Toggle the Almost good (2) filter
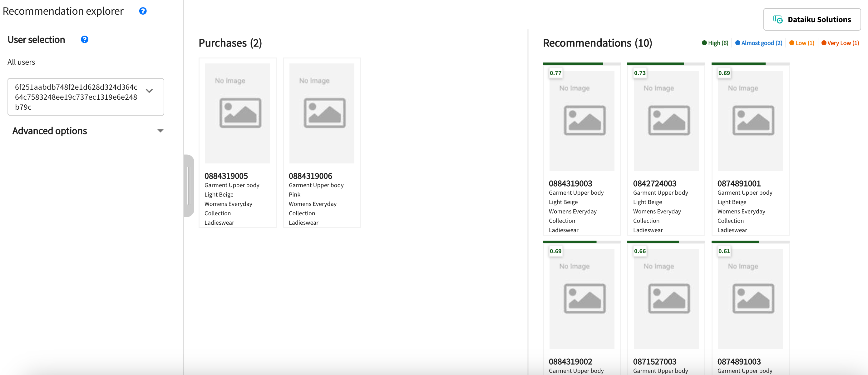Screen dimensions: 868x375 [759, 43]
